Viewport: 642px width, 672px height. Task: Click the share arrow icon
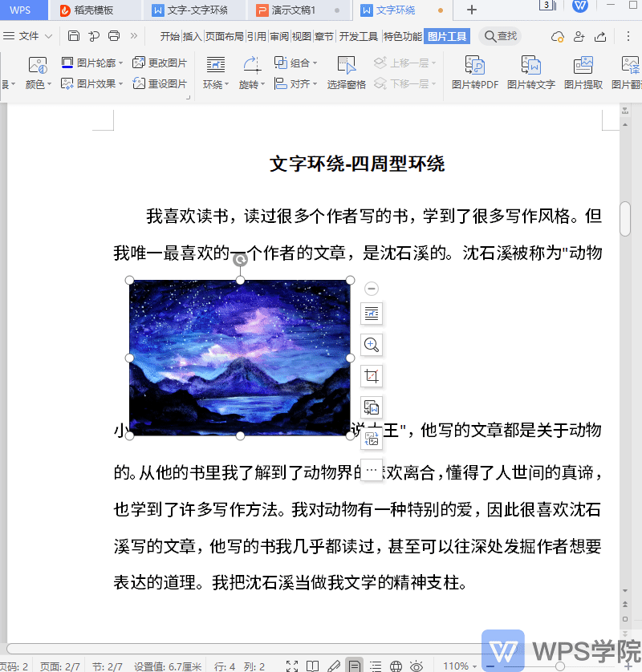(600, 37)
